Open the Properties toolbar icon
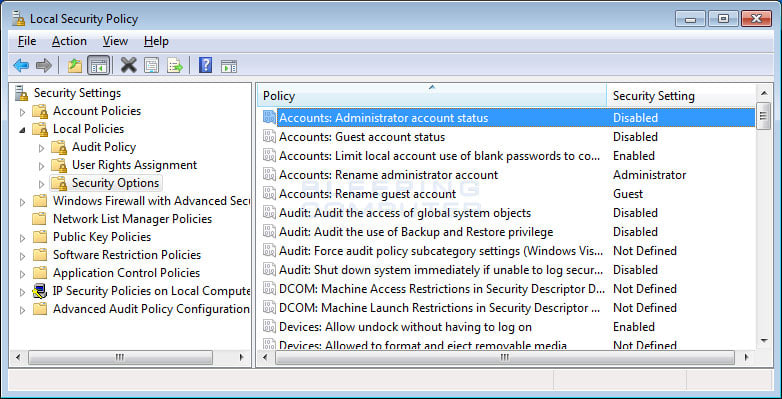 coord(152,65)
